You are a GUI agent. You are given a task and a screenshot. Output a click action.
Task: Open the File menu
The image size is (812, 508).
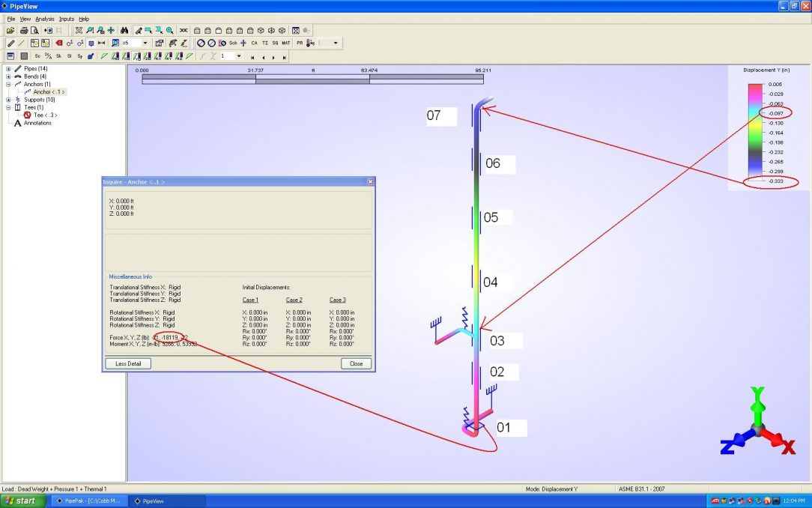[x=11, y=19]
